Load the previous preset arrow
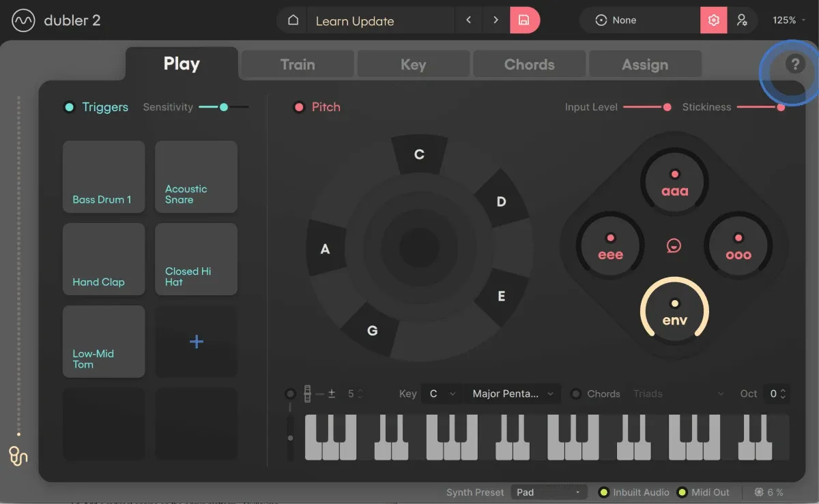Screen dimensions: 819x504 point(468,20)
